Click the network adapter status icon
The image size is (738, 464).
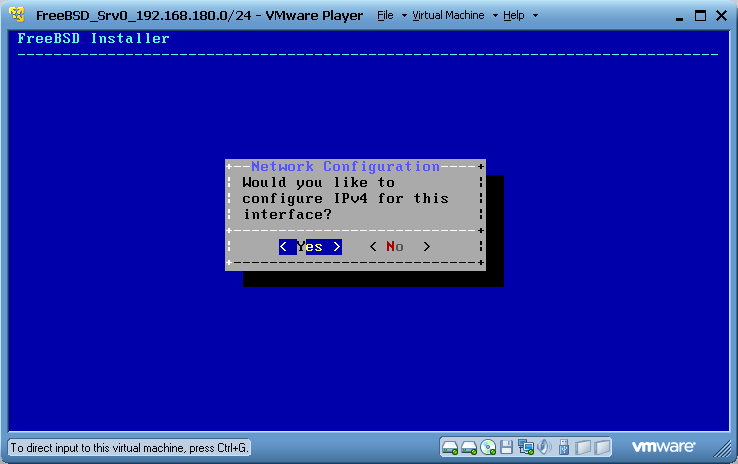526,447
